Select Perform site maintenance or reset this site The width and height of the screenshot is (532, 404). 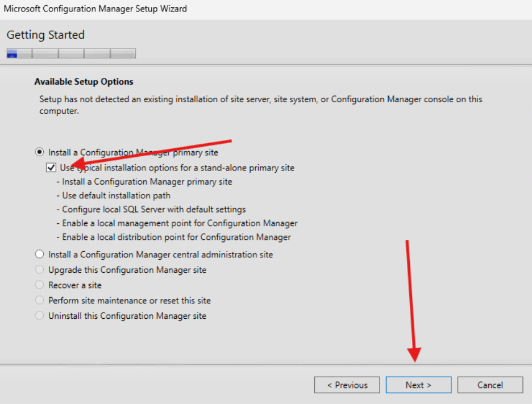39,300
